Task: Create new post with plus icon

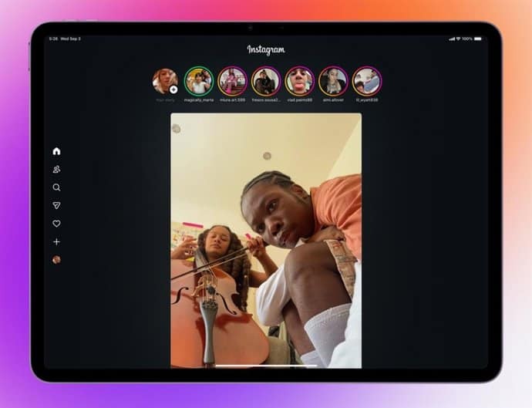Action: pyautogui.click(x=56, y=242)
